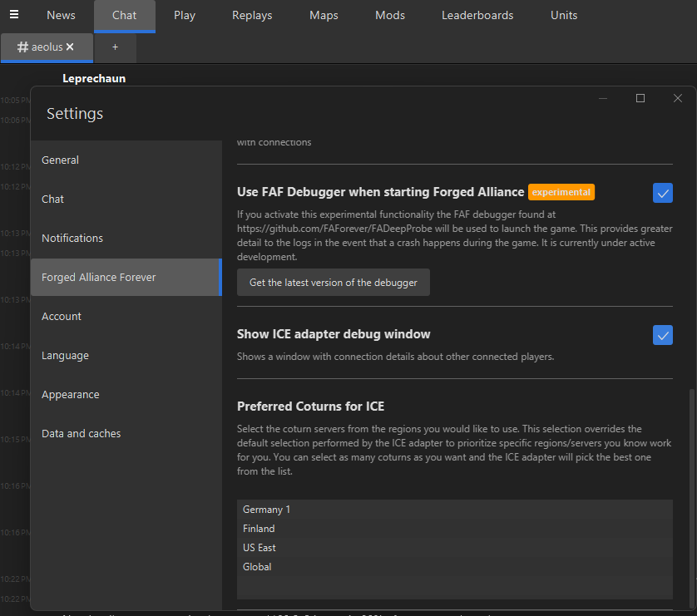Open Data and caches settings
This screenshot has height=616, width=697.
126,433
